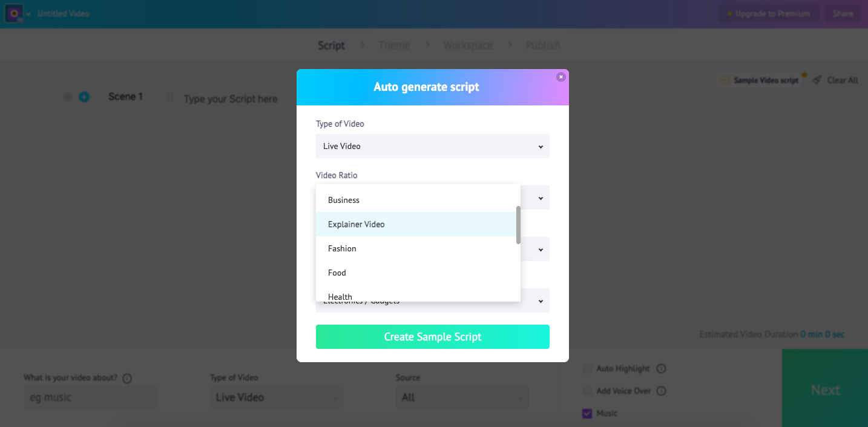Screen dimensions: 868x427
Task: Close the Auto generate script dialog
Action: point(561,77)
